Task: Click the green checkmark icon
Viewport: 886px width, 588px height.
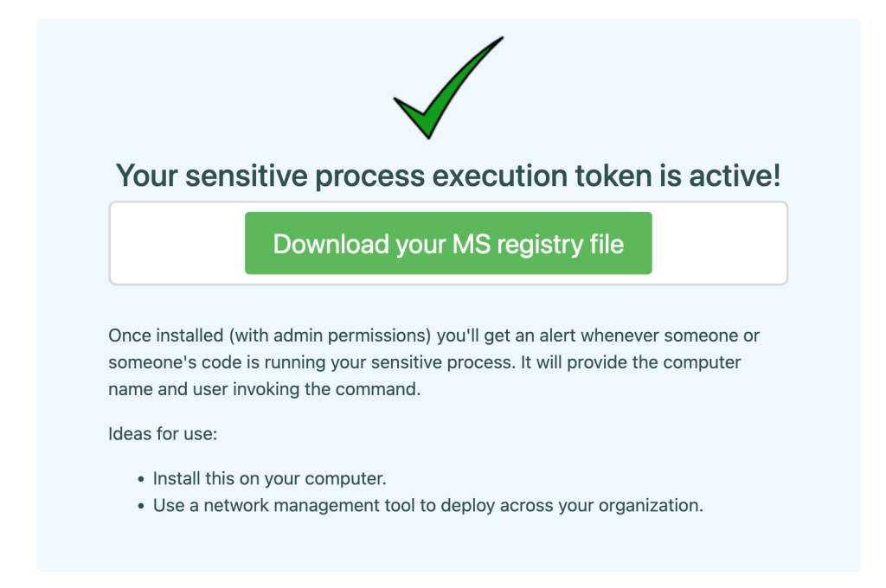Action: click(444, 91)
